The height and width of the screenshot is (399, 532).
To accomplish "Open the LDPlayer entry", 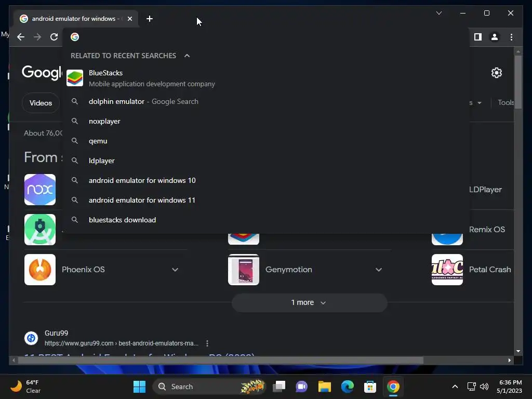I will tap(485, 190).
